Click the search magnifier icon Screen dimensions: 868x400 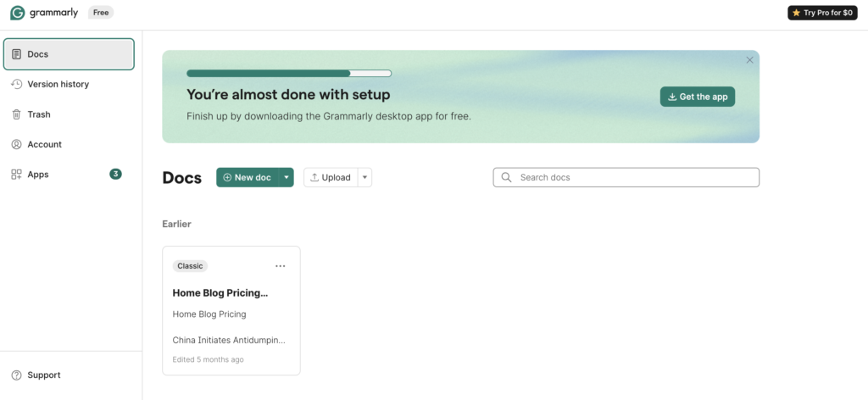click(506, 178)
